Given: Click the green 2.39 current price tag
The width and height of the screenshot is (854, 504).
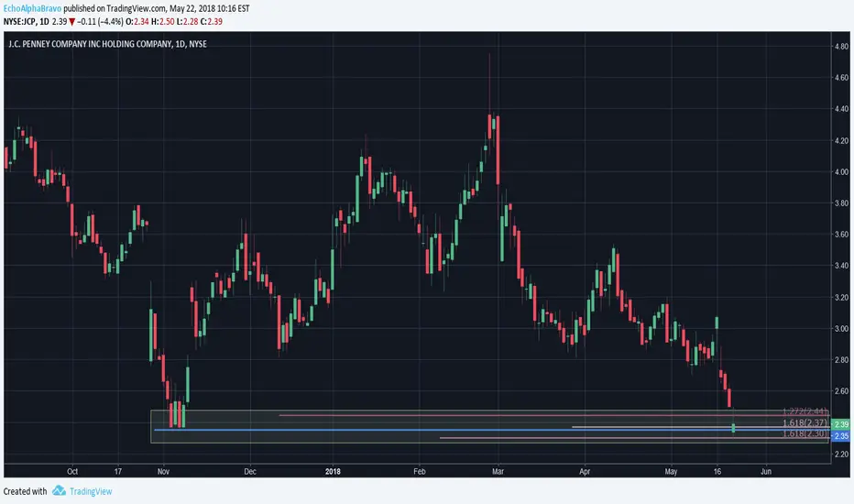Looking at the screenshot, I should [x=841, y=424].
